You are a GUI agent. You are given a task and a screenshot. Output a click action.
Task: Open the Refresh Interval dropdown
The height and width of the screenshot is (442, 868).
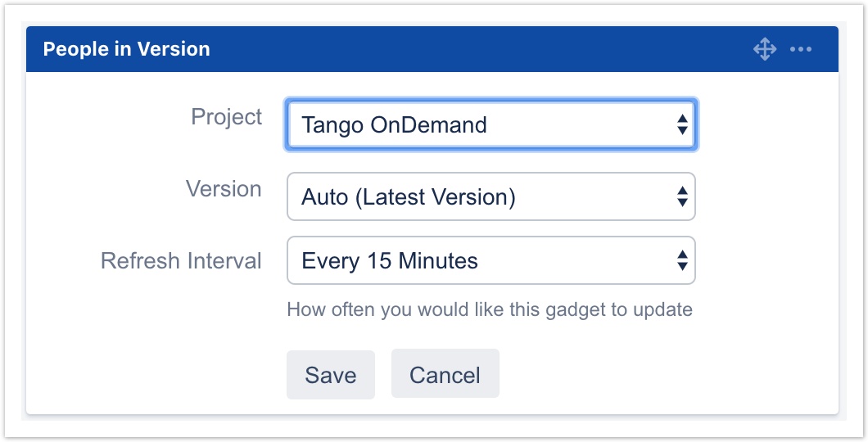pos(491,261)
